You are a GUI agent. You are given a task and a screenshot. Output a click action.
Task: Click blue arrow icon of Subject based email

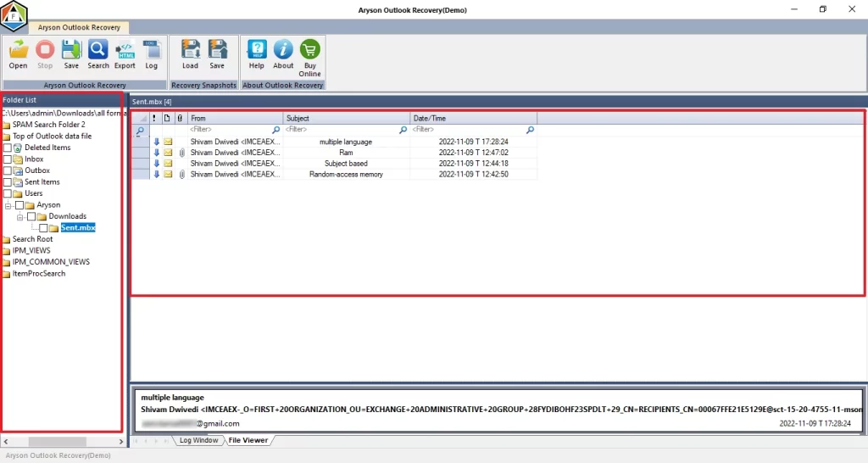pos(156,164)
